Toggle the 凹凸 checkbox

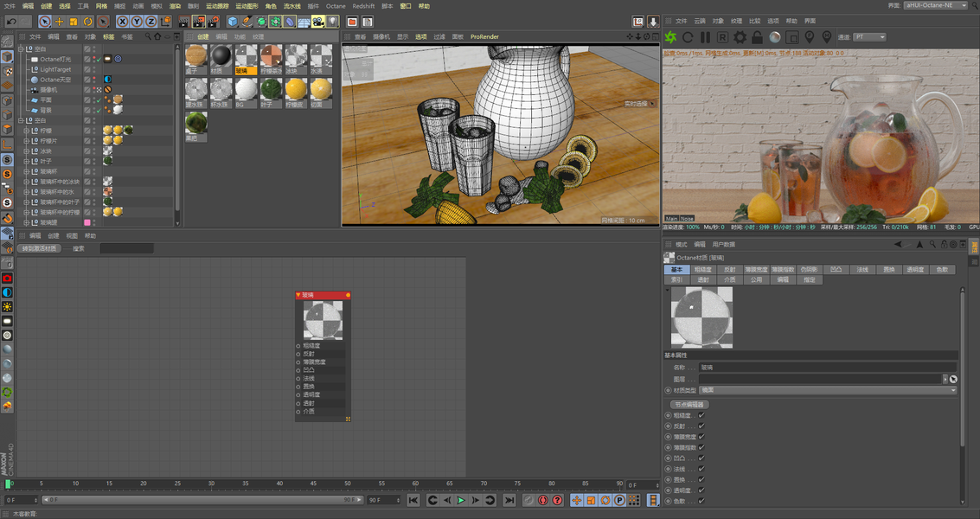[x=701, y=458]
